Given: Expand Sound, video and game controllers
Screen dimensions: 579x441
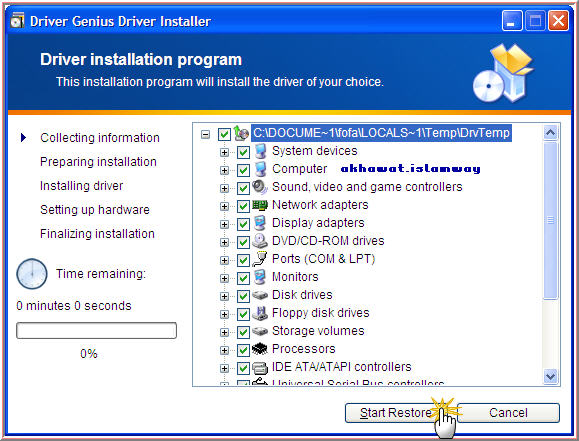Looking at the screenshot, I should click(x=224, y=188).
